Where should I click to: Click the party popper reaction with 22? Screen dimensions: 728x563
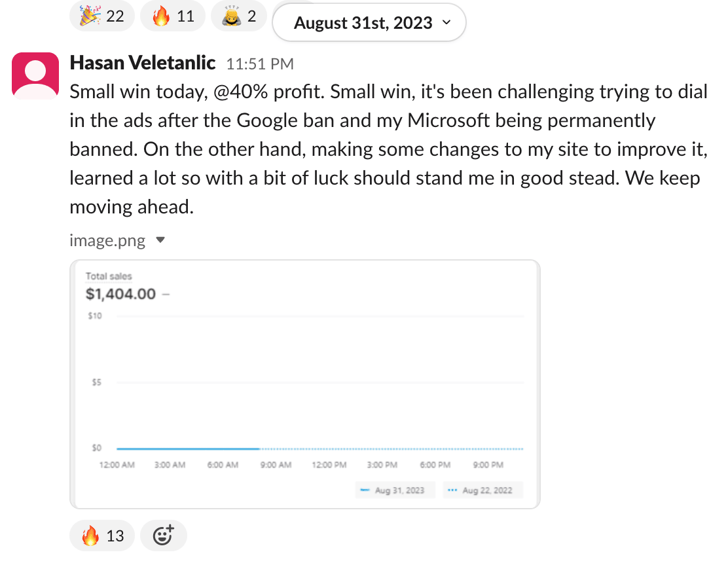(102, 16)
